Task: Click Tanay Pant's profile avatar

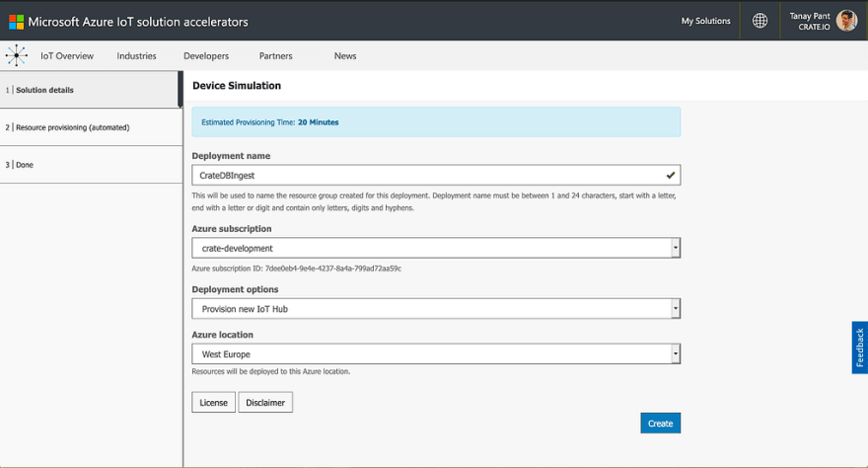Action: tap(847, 21)
